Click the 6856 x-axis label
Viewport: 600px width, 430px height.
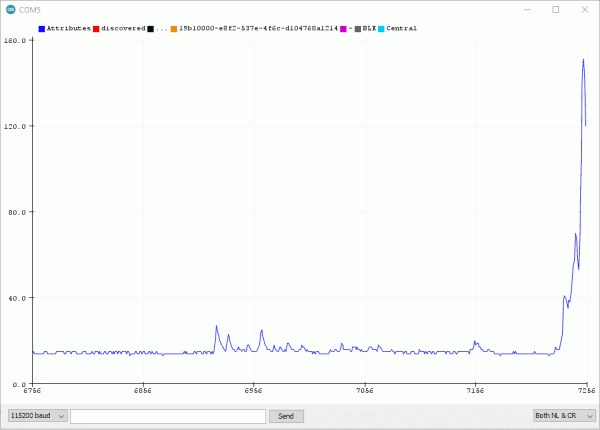point(143,390)
